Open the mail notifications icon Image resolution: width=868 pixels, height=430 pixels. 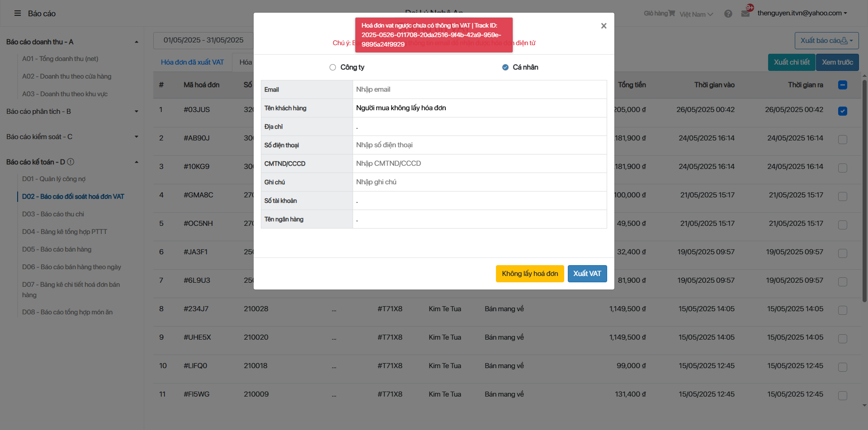pyautogui.click(x=745, y=14)
